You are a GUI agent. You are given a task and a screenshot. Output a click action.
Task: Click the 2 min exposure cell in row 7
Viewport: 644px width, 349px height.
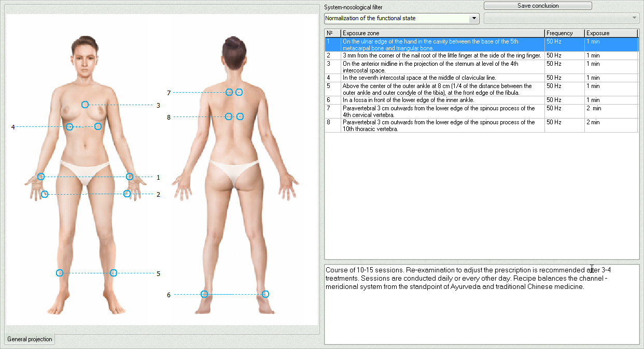[x=611, y=111]
